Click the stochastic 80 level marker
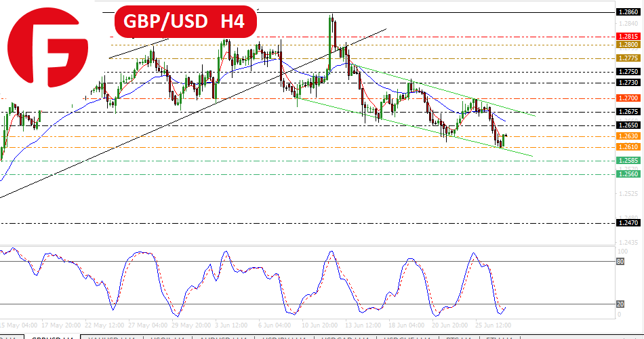Screen dimensions: 644x339 (620, 261)
